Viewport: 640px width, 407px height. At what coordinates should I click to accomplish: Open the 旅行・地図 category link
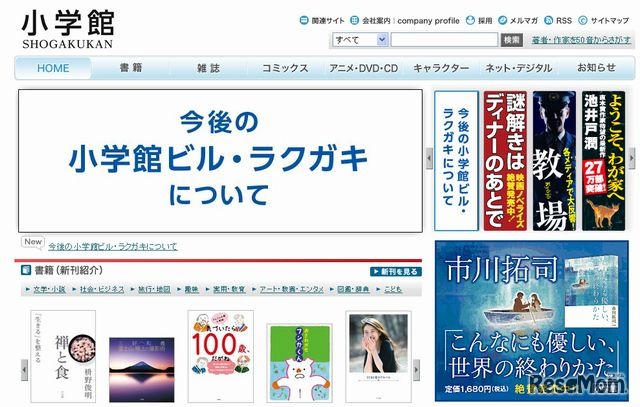(x=154, y=289)
